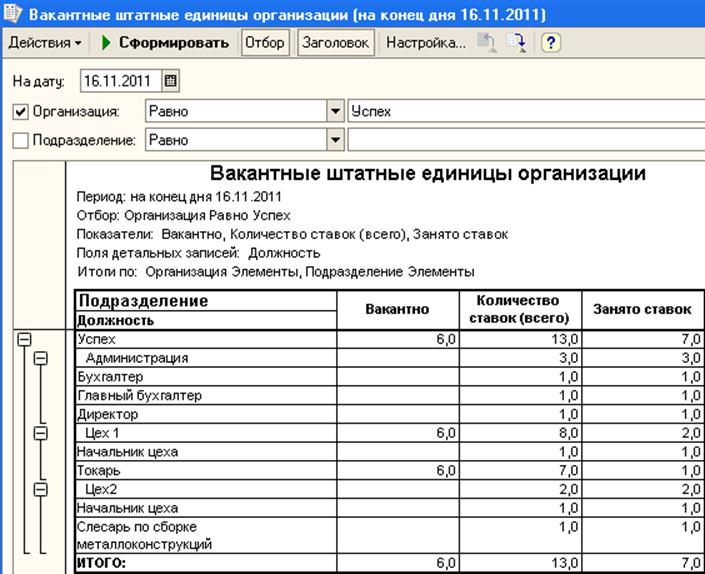Select the Токарь row
Viewport: 705px width, 574px height.
click(206, 471)
